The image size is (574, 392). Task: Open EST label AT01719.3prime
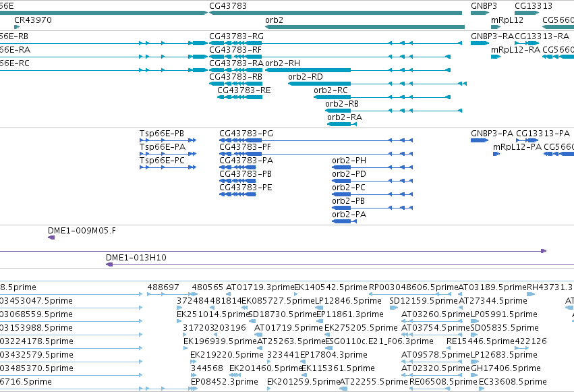(260, 287)
